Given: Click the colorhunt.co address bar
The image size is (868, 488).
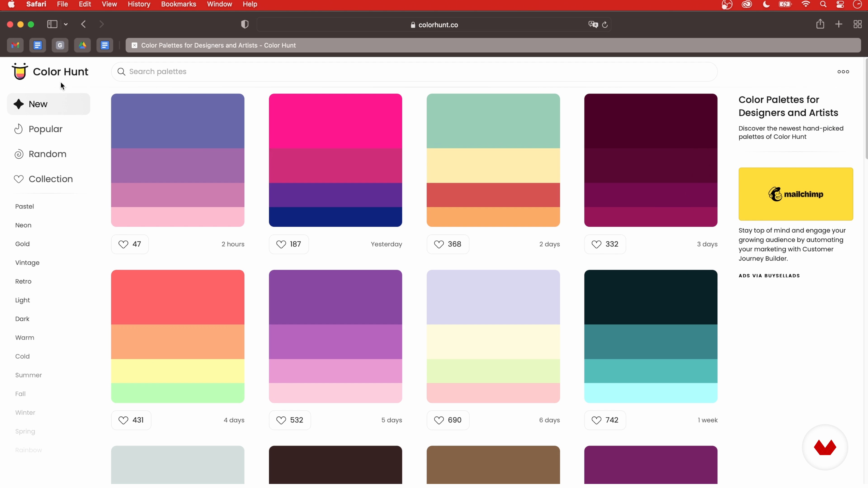Looking at the screenshot, I should pyautogui.click(x=434, y=25).
